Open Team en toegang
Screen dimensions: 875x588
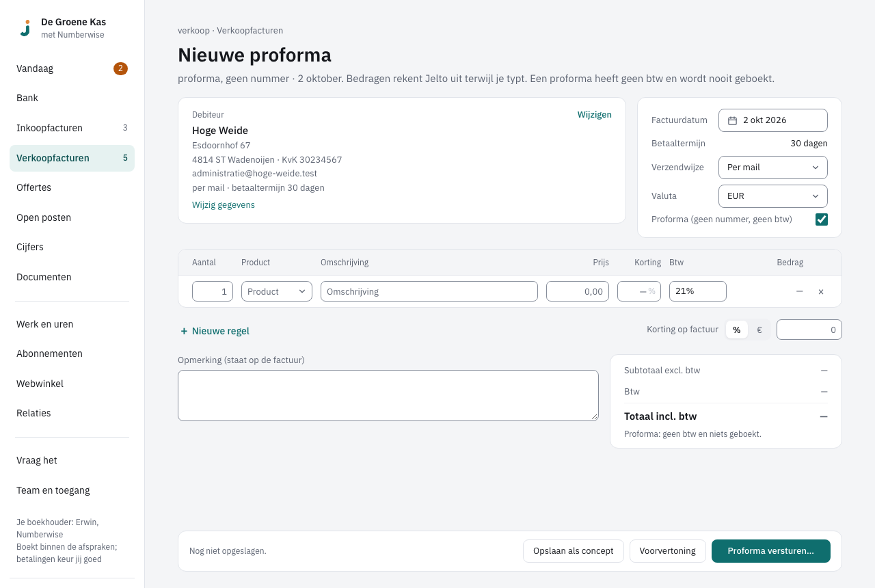72,490
